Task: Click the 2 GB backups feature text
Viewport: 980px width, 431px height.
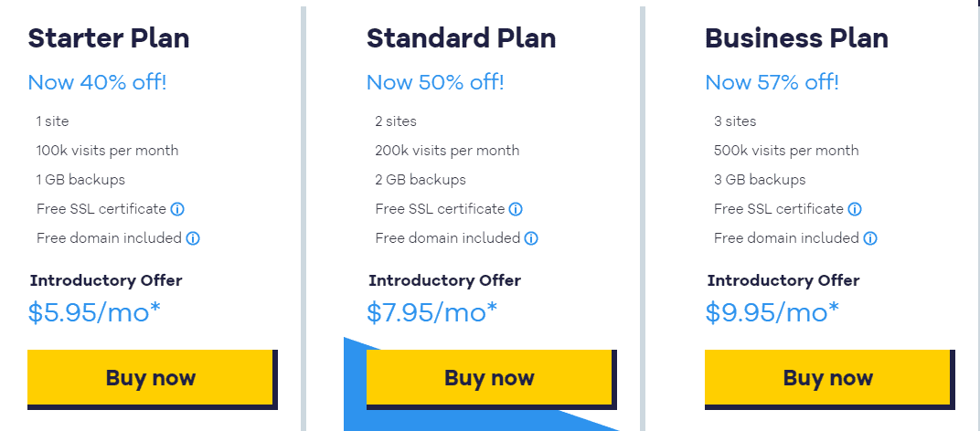Action: (421, 180)
